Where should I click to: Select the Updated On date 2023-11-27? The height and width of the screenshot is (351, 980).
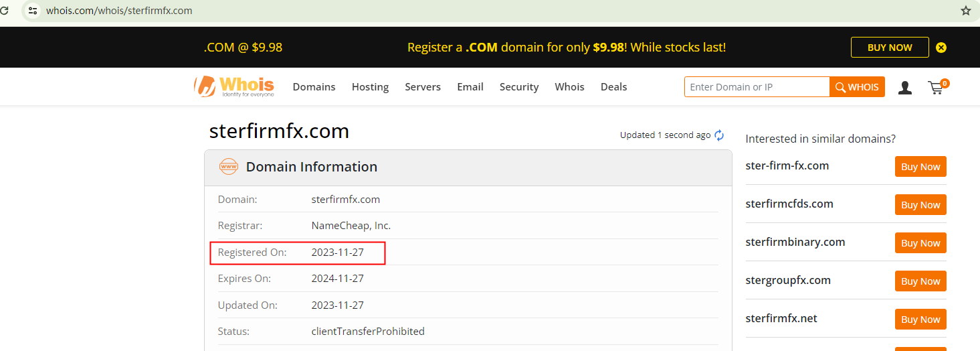[x=338, y=305]
